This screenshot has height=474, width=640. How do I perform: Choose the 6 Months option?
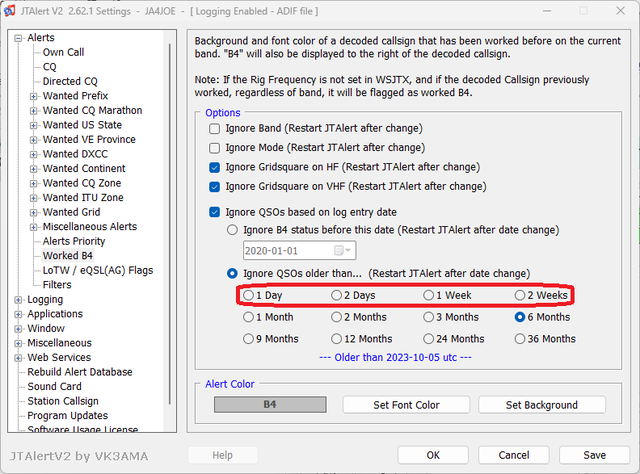click(520, 317)
